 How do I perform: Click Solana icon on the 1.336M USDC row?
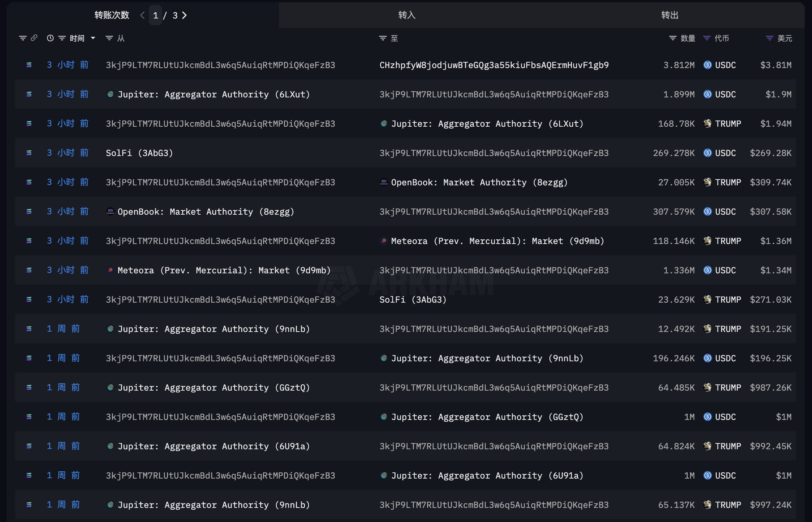(x=29, y=270)
